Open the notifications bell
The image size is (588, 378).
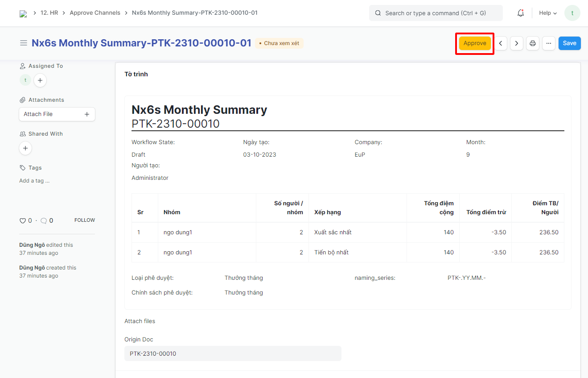click(520, 13)
